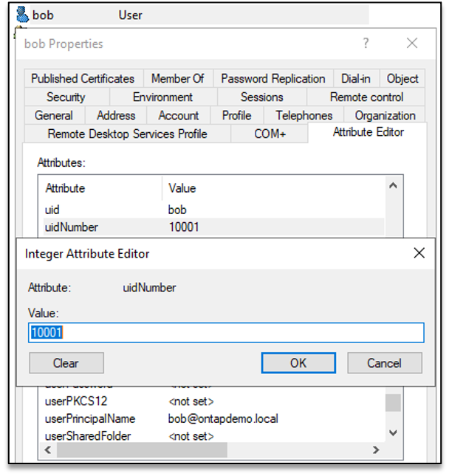The width and height of the screenshot is (449, 476).
Task: Click the bob@ontapdemo.local value
Action: coord(223,419)
